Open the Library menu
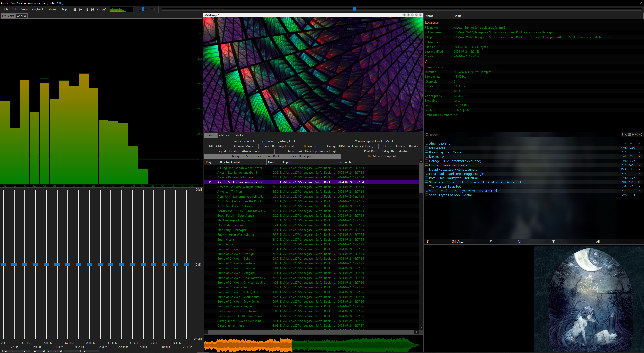Image resolution: width=644 pixels, height=353 pixels. click(x=52, y=9)
